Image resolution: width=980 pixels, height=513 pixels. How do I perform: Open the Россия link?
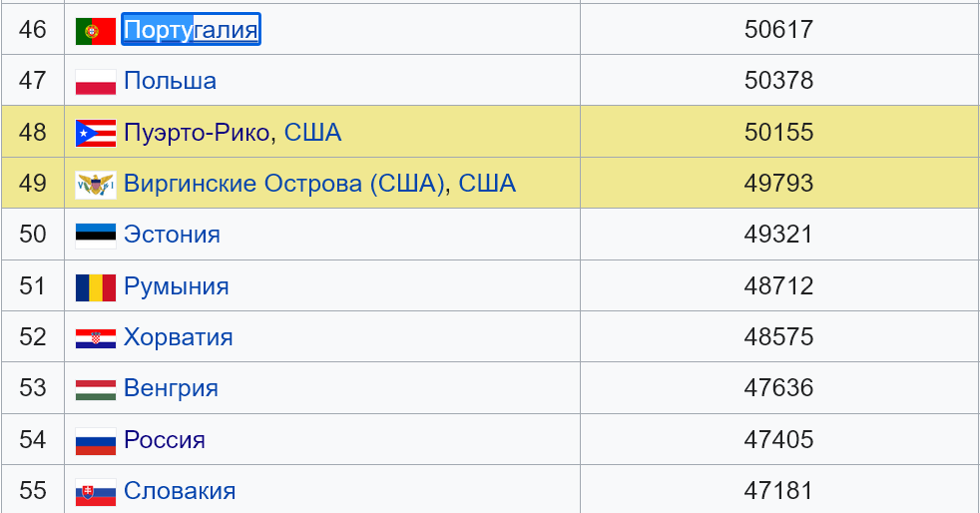165,440
